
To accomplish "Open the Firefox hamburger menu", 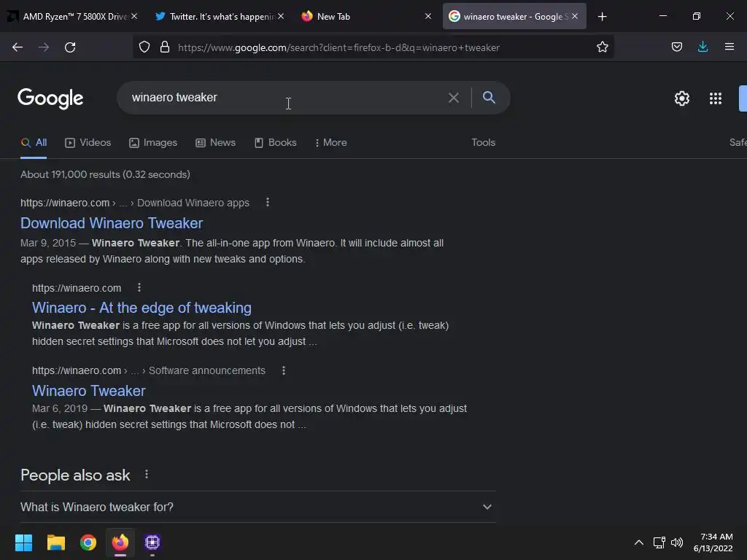I will [729, 47].
